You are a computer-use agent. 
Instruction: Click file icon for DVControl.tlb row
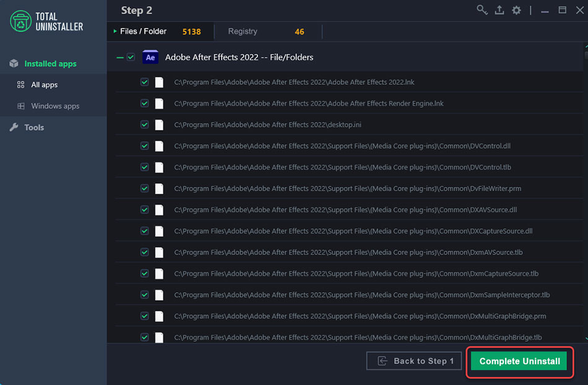click(159, 167)
